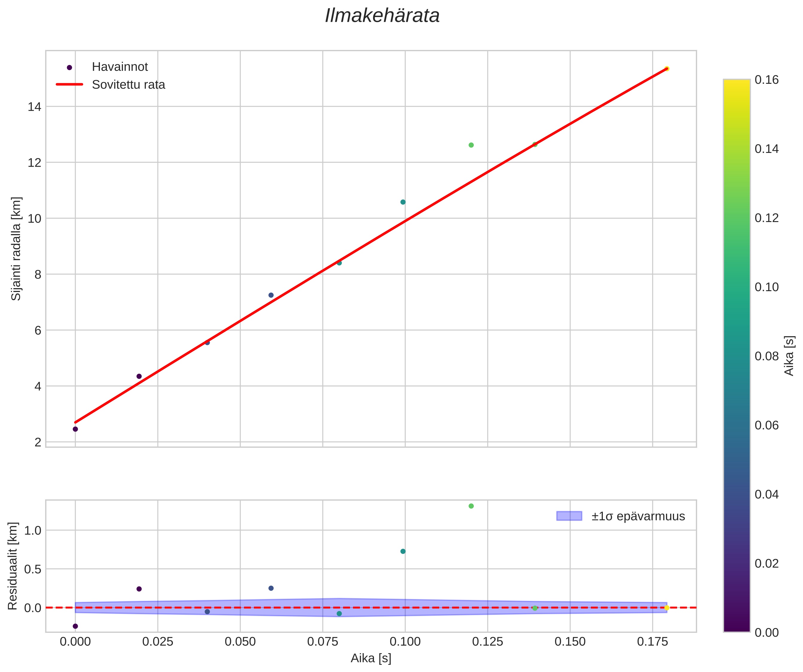Click the Residuaalit [km] axis label
Screen dimensions: 803x672
coord(13,566)
